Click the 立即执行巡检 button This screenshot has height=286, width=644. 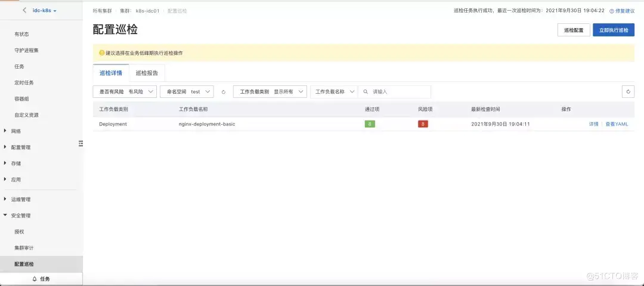(x=614, y=30)
